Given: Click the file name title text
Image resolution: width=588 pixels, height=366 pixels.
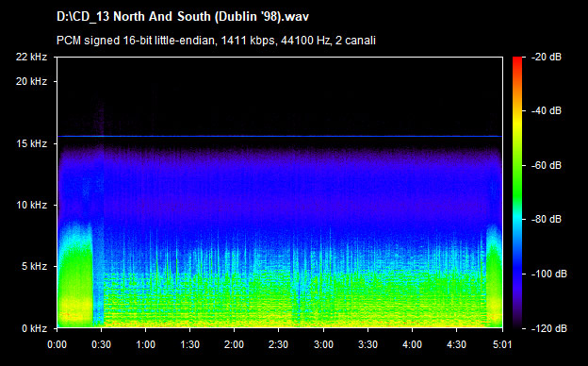Looking at the screenshot, I should [183, 17].
